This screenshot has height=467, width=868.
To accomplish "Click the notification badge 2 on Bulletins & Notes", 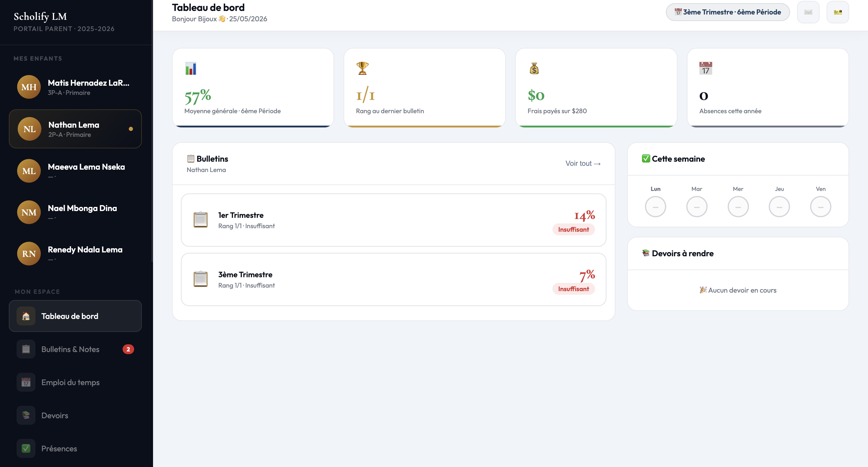I will click(128, 349).
